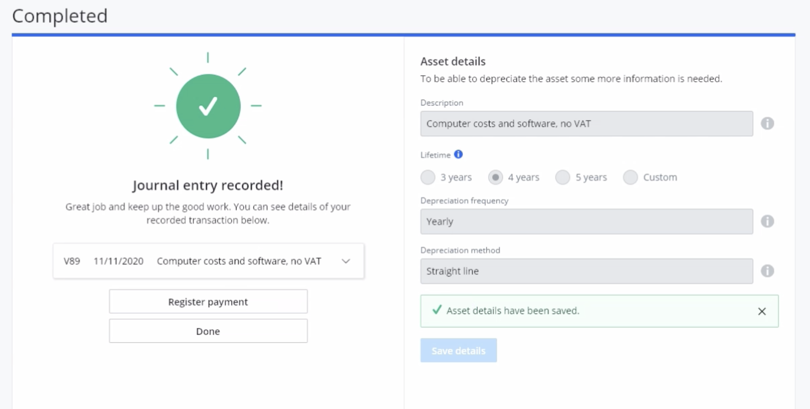Viewport: 810px width, 409px height.
Task: Click the Journal entry recorded heading
Action: [208, 185]
